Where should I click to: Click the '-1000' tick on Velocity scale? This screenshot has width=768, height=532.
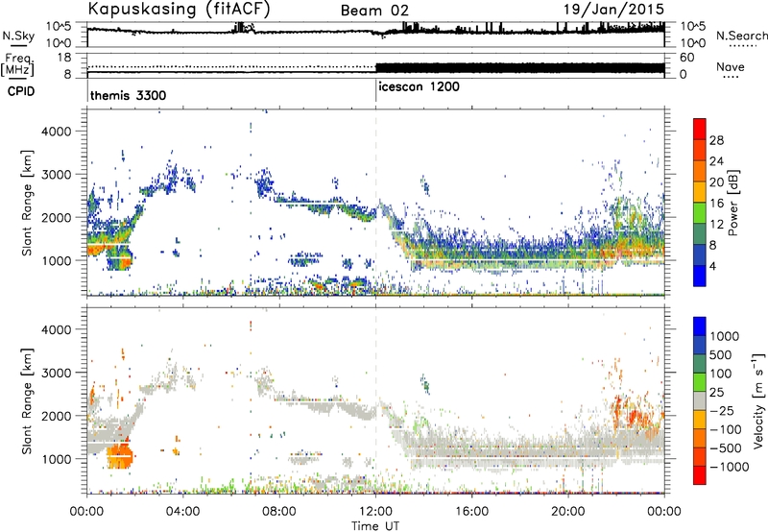point(729,467)
